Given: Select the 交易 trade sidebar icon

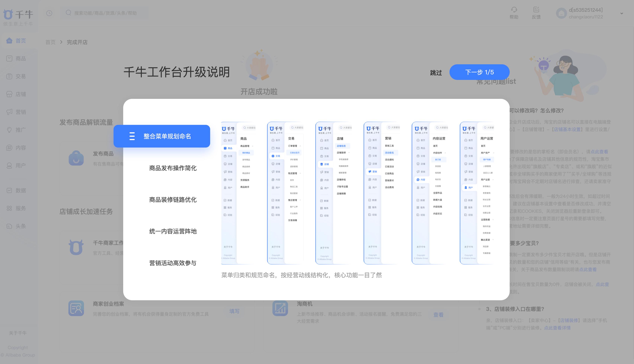Looking at the screenshot, I should tap(9, 77).
